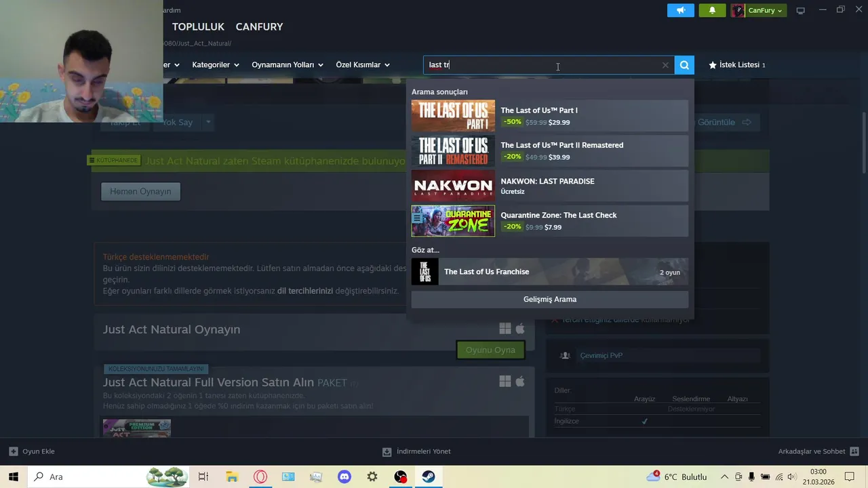Open The Last of Us Franchise
The height and width of the screenshot is (488, 868).
(x=550, y=272)
